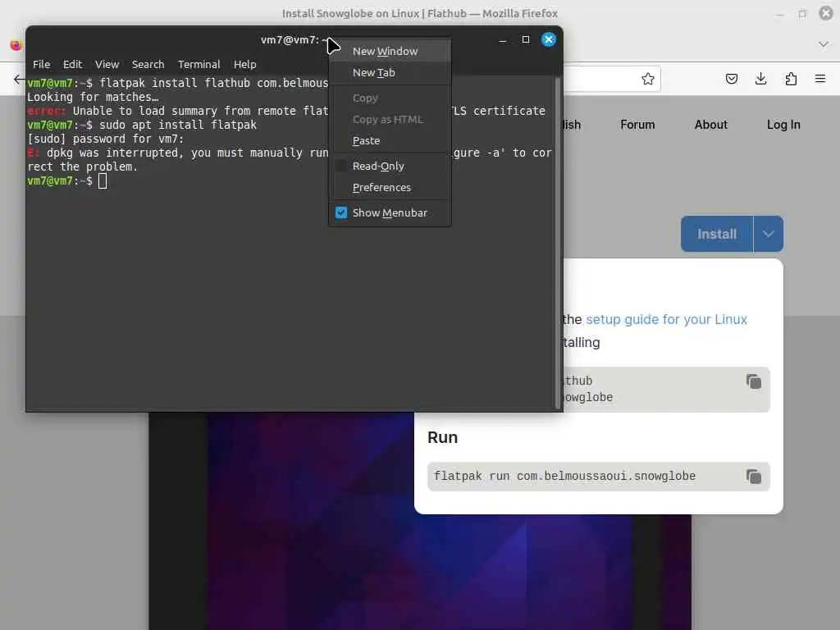Open the terminal Search menu

(148, 64)
